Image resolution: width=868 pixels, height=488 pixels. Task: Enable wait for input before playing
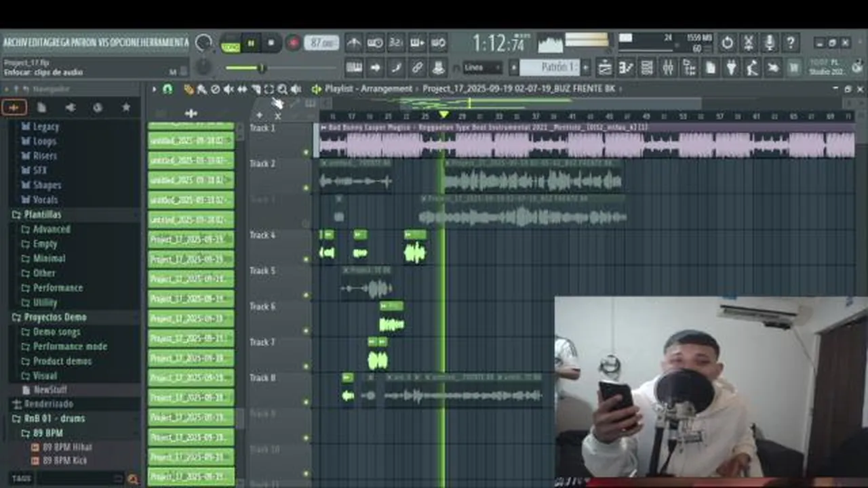point(375,43)
